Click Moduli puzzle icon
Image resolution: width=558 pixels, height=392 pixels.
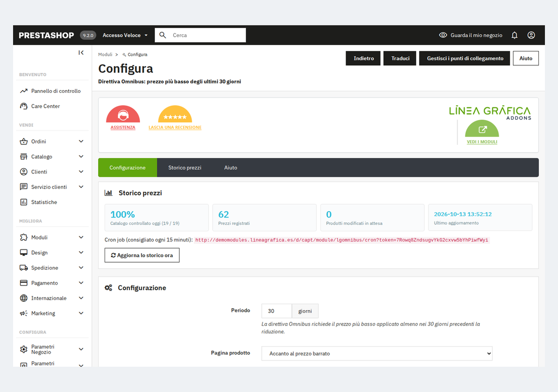[24, 237]
